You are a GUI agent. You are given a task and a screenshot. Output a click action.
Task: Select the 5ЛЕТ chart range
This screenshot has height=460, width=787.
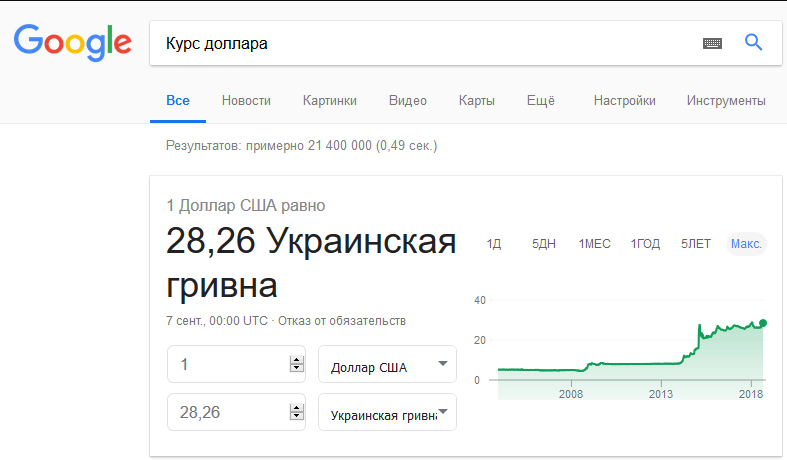click(696, 244)
